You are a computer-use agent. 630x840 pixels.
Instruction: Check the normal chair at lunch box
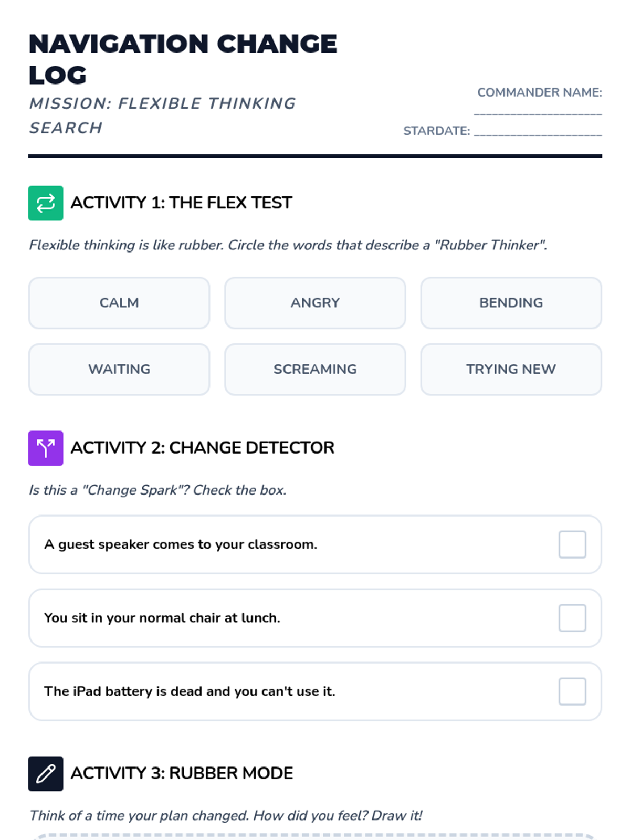coord(572,618)
